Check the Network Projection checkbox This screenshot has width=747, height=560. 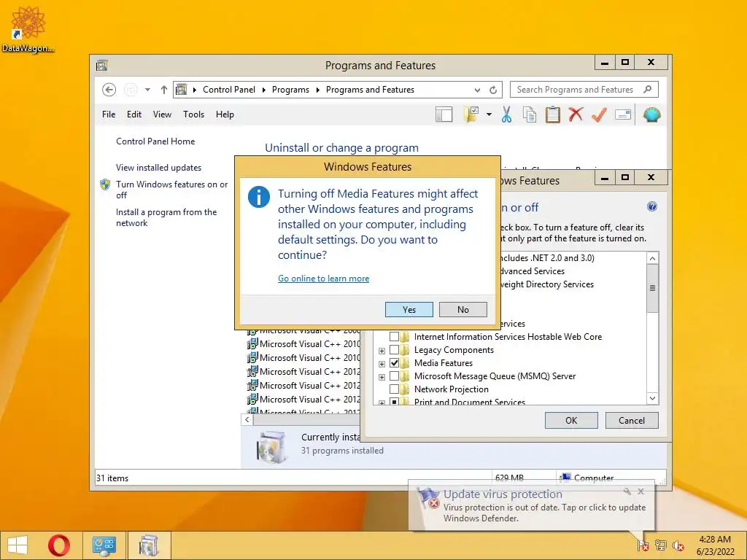click(394, 389)
